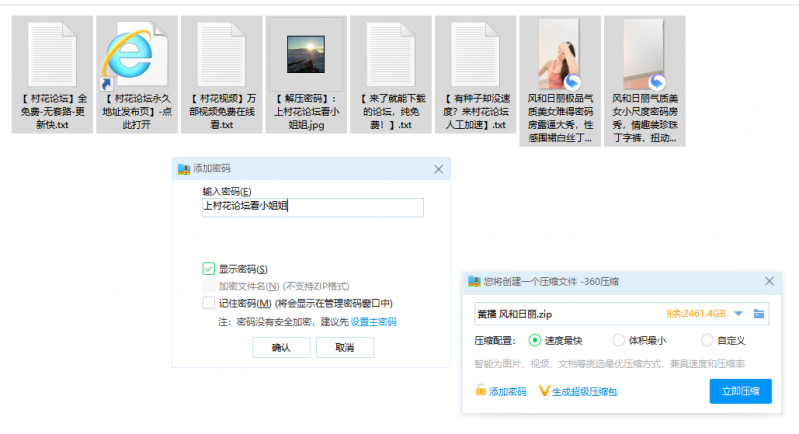Viewport: 799px width, 434px height.
Task: Click the V icon next to 生成超级压缩包
Action: point(544,391)
